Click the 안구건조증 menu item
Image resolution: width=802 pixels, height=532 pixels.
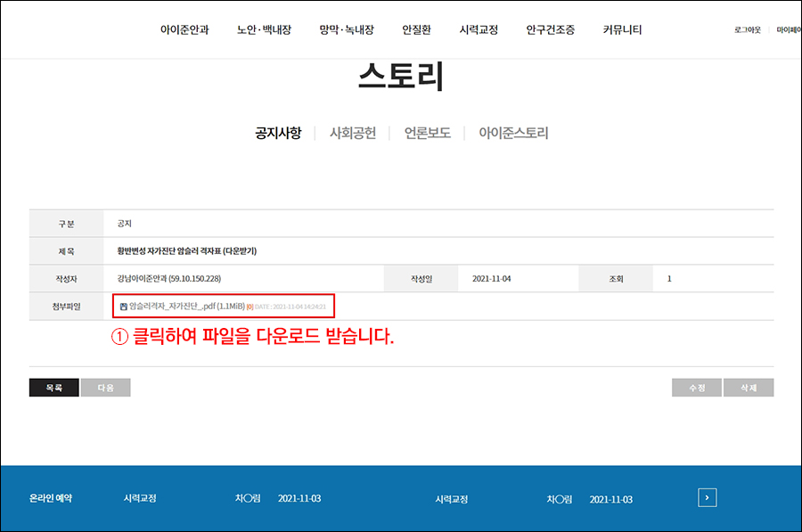tap(550, 29)
